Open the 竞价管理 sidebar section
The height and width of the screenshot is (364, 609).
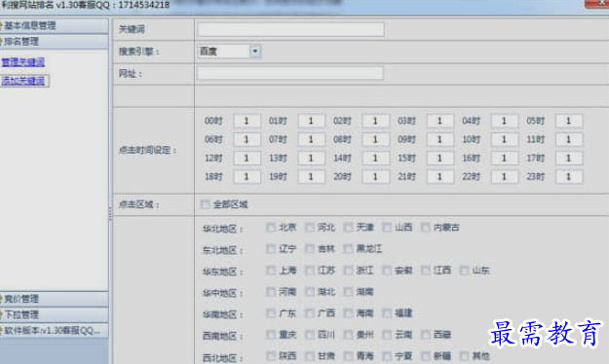[x=54, y=299]
